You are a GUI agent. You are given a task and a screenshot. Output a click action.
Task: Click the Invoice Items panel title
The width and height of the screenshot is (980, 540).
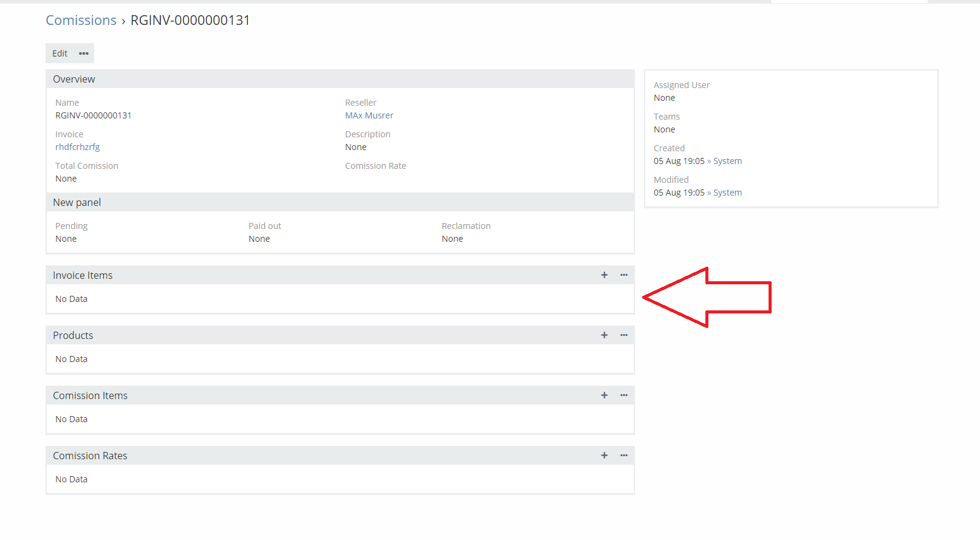[x=83, y=275]
